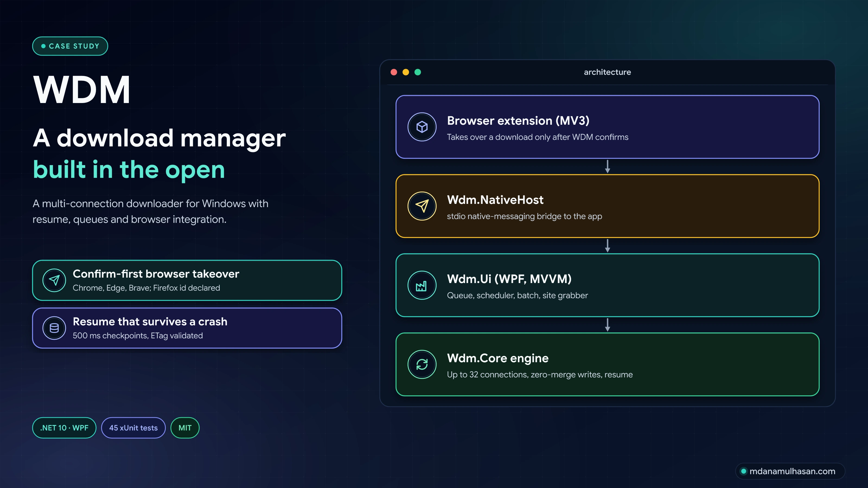Click 'A multi-connection downloader for Windows with'
The width and height of the screenshot is (868, 488).
(x=150, y=203)
